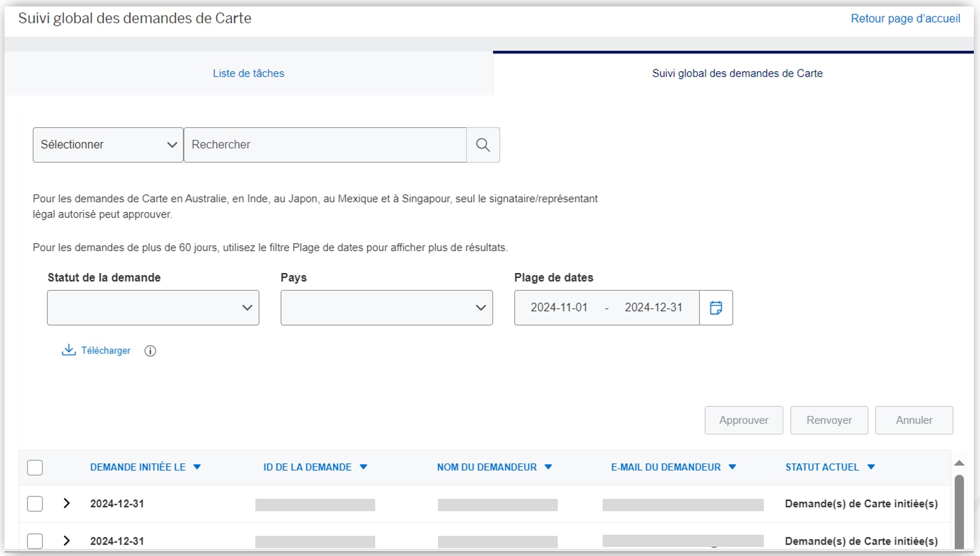Sort by STATUT ACTUEL arrow icon

point(871,467)
